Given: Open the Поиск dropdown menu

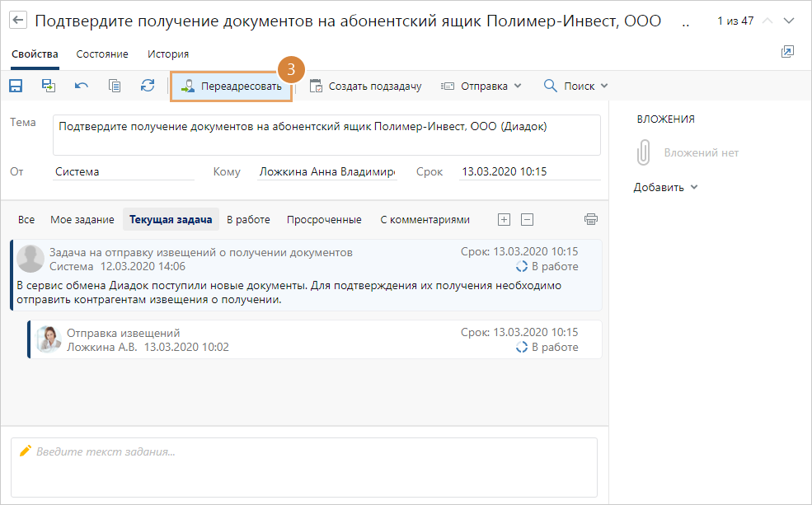Looking at the screenshot, I should (x=575, y=86).
